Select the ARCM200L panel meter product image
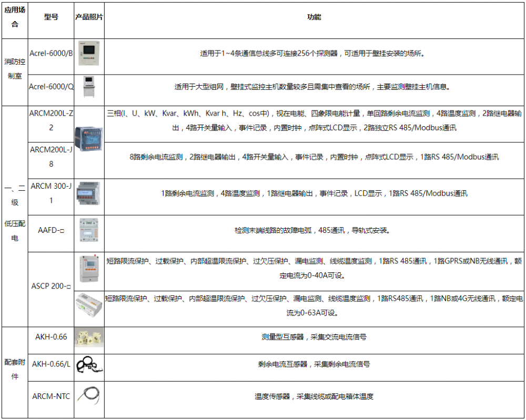 [x=88, y=139]
